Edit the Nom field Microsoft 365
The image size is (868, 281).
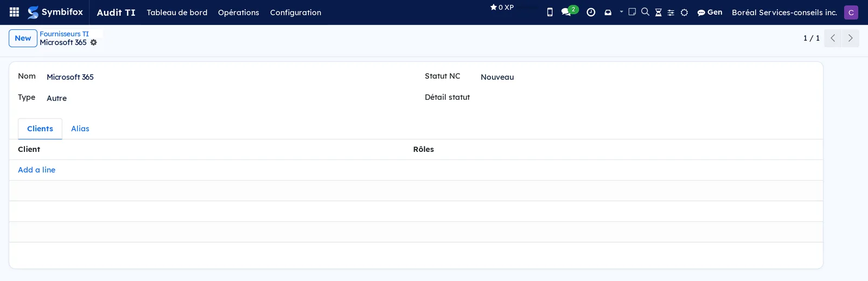click(x=228, y=77)
